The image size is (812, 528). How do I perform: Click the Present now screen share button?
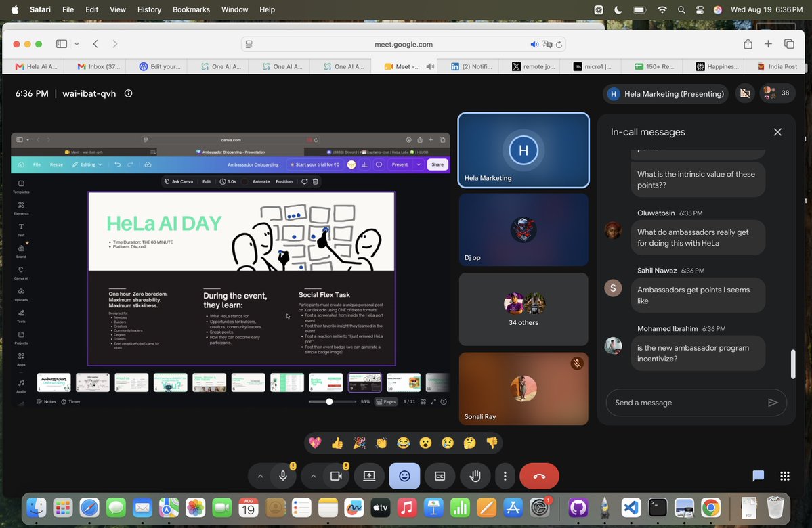pos(369,477)
